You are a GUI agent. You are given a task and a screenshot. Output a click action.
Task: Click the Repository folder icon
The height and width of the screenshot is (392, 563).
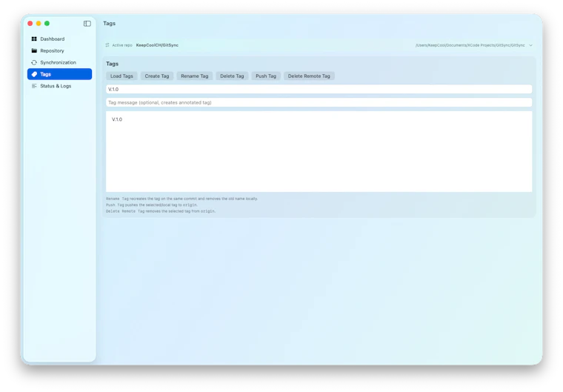[34, 50]
